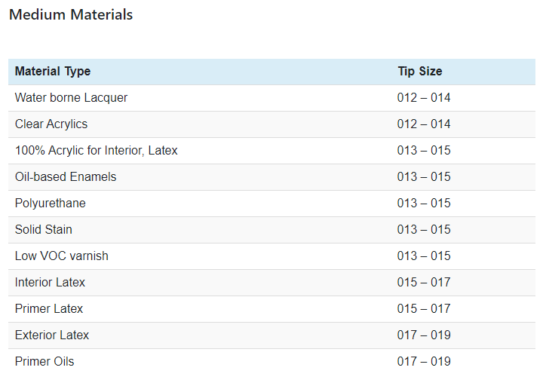
Task: Select the Oil-based Enamels entry
Action: (66, 177)
